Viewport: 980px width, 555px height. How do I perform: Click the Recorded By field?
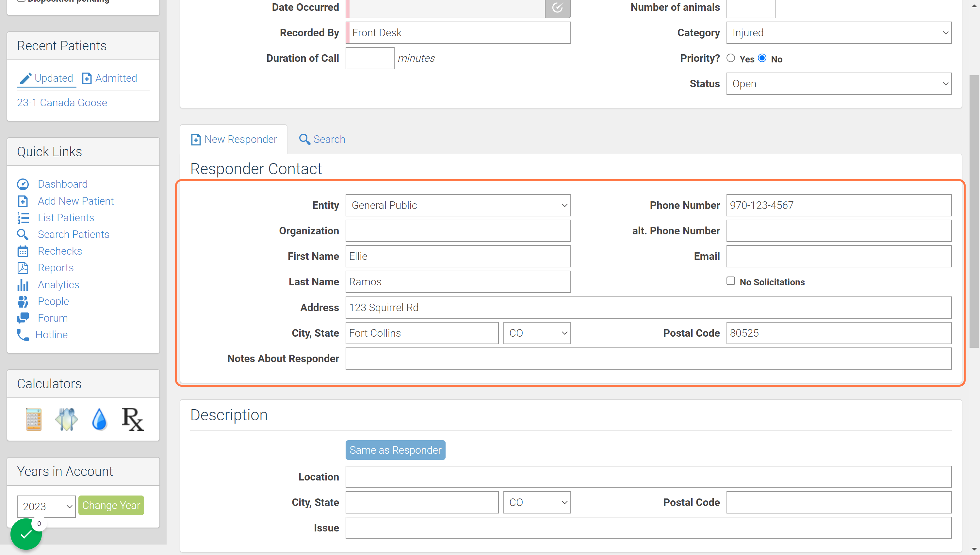coord(458,33)
